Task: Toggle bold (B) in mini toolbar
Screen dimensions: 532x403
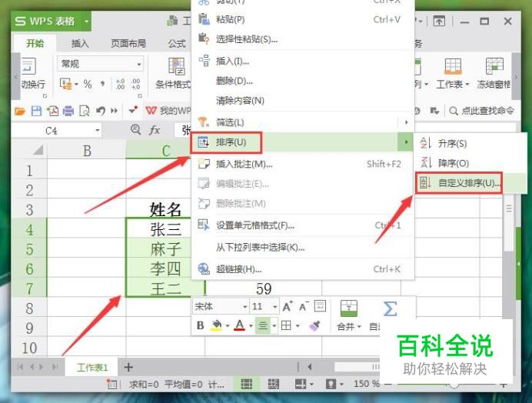Action: (x=200, y=325)
